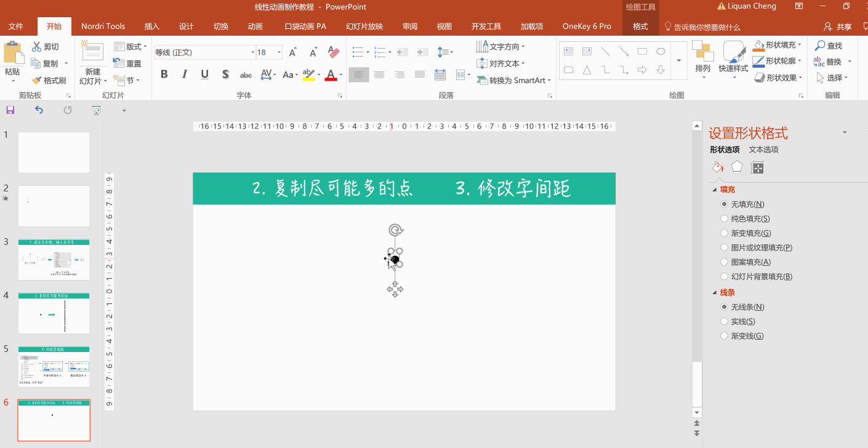Click the Paste clipboard icon
Screen dimensions: 868x448
12,53
